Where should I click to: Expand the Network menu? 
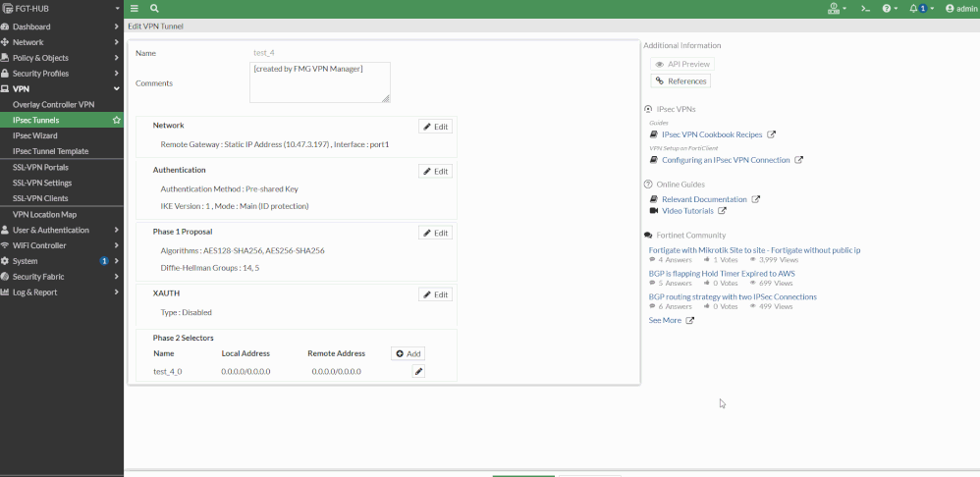click(61, 42)
